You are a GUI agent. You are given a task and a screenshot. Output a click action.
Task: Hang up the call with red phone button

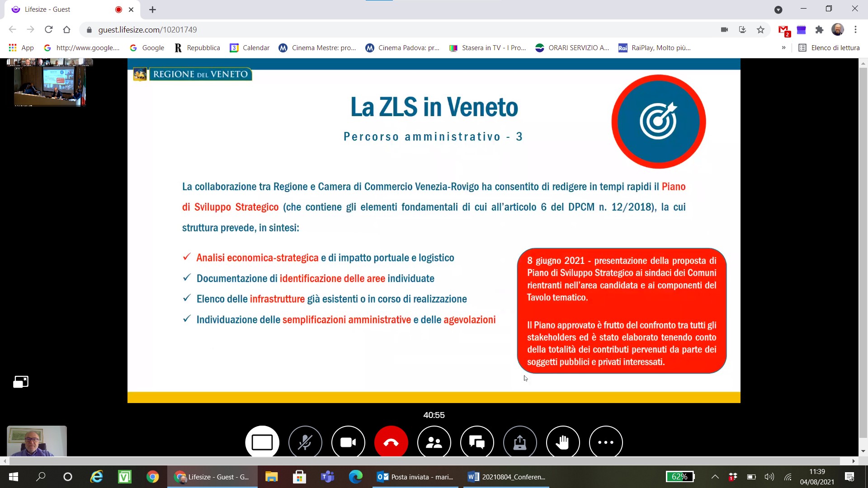pos(391,442)
